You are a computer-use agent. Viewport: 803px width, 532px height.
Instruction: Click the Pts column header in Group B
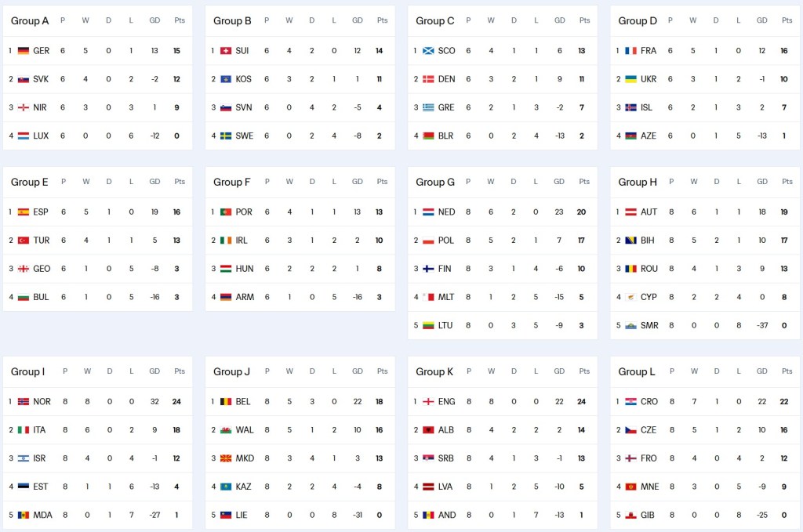[382, 20]
